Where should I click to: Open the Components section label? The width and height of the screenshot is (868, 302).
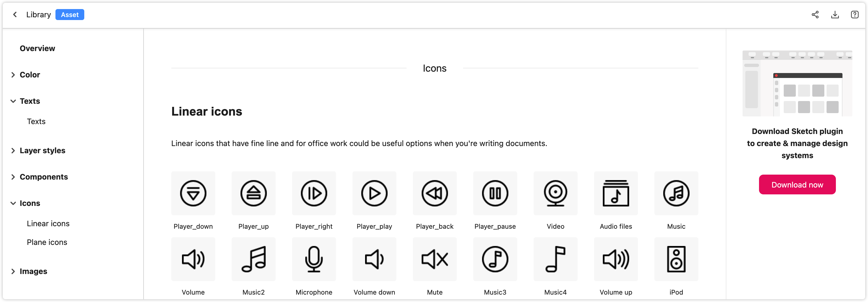(44, 177)
